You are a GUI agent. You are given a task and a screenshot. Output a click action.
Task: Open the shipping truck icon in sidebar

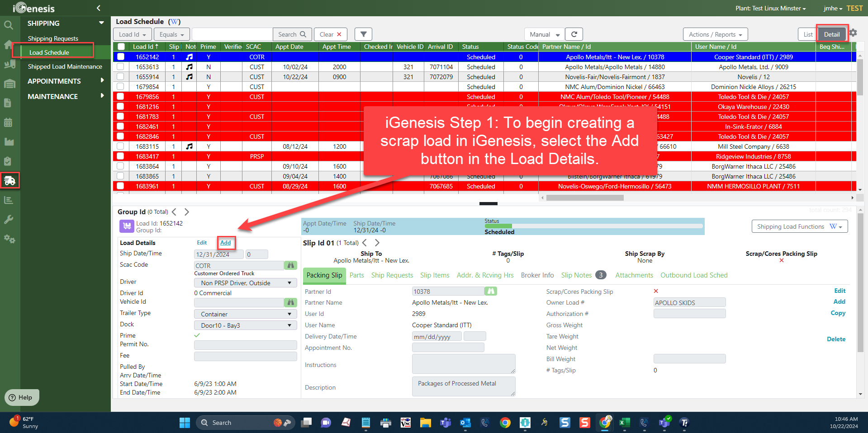[x=9, y=180]
